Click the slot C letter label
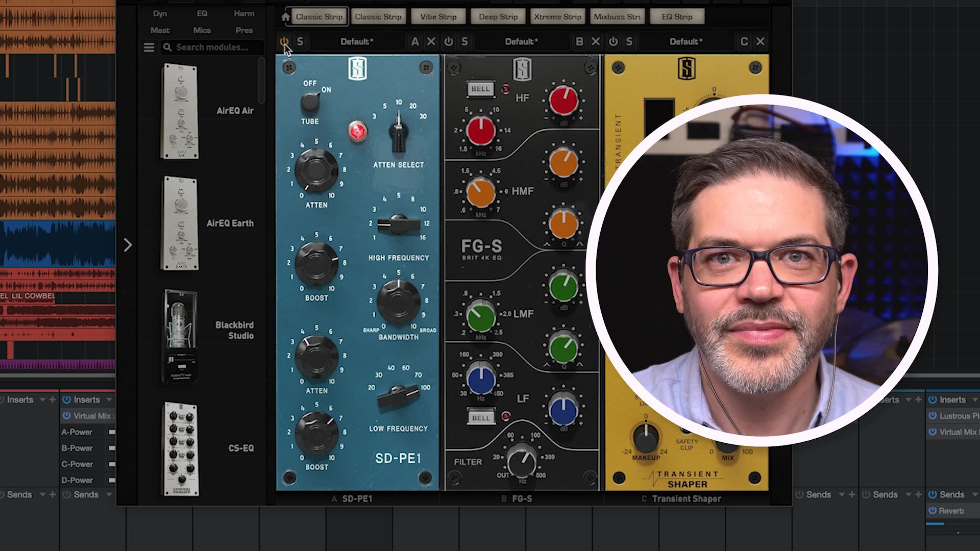The width and height of the screenshot is (980, 551). (744, 41)
